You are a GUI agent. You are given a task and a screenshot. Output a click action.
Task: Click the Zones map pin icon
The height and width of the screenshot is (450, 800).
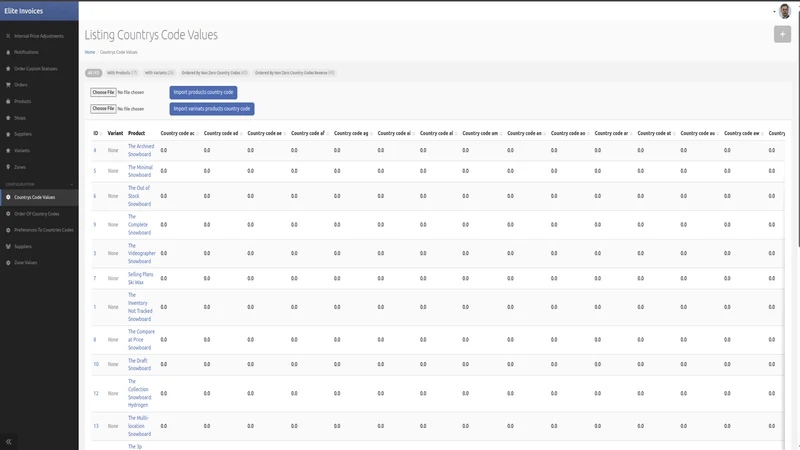[x=8, y=167]
